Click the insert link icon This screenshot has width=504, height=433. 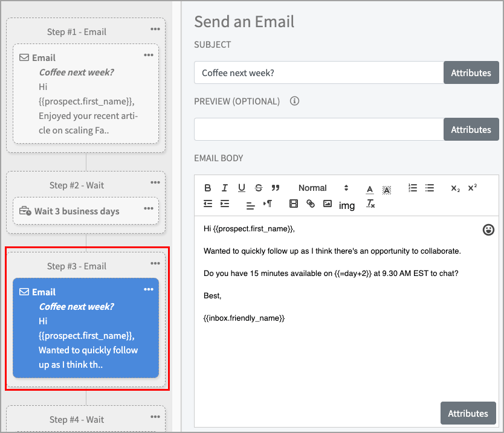pyautogui.click(x=311, y=204)
